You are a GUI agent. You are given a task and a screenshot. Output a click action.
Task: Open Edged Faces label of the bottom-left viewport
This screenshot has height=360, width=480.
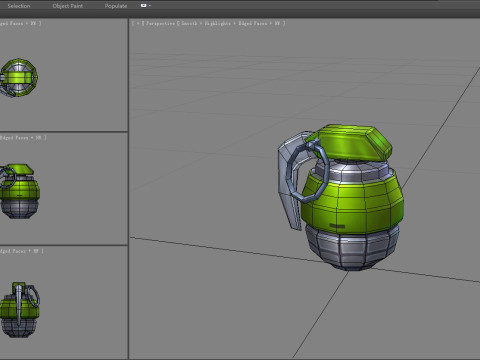13,251
